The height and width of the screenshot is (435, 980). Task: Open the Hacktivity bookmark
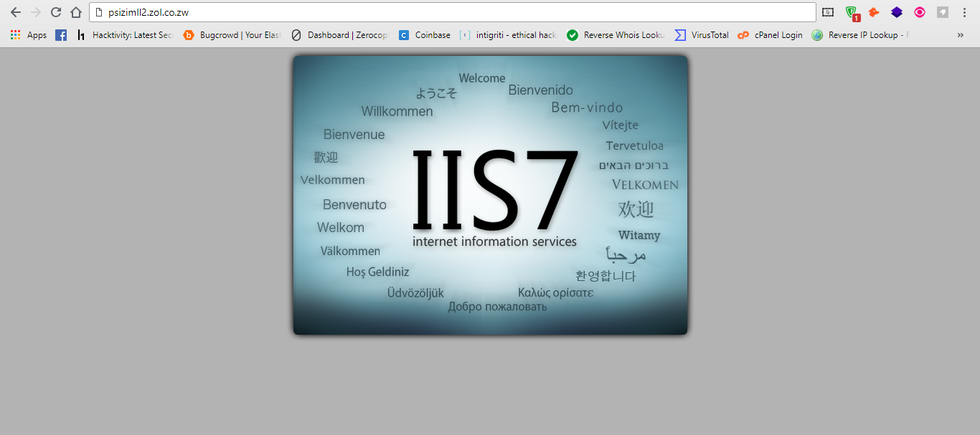[125, 34]
